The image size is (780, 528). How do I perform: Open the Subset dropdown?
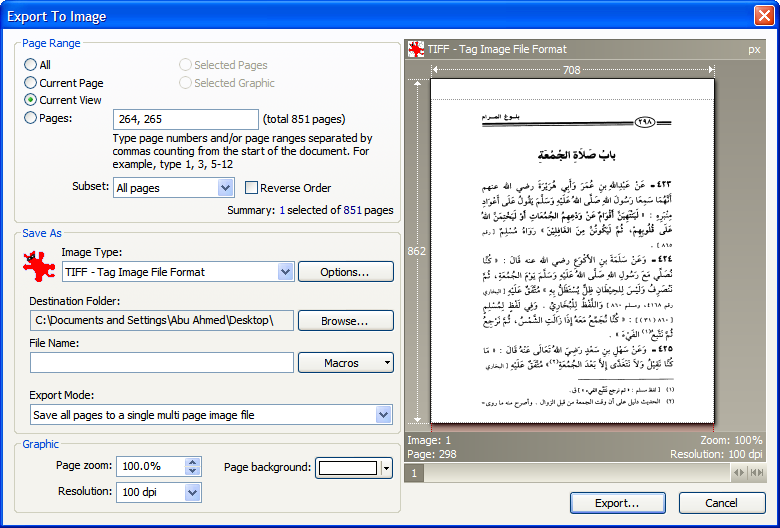point(225,188)
